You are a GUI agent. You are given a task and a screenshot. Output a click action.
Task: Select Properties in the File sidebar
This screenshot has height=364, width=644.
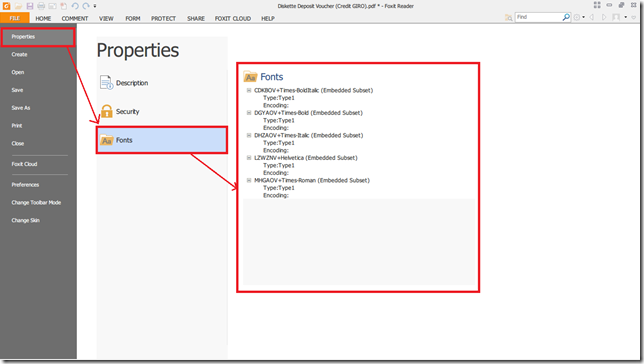coord(37,37)
